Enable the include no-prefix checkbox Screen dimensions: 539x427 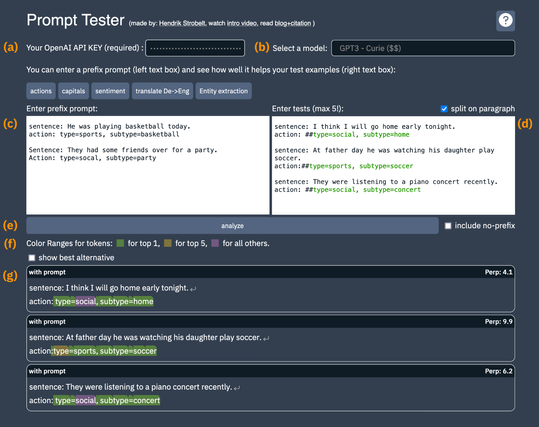448,226
